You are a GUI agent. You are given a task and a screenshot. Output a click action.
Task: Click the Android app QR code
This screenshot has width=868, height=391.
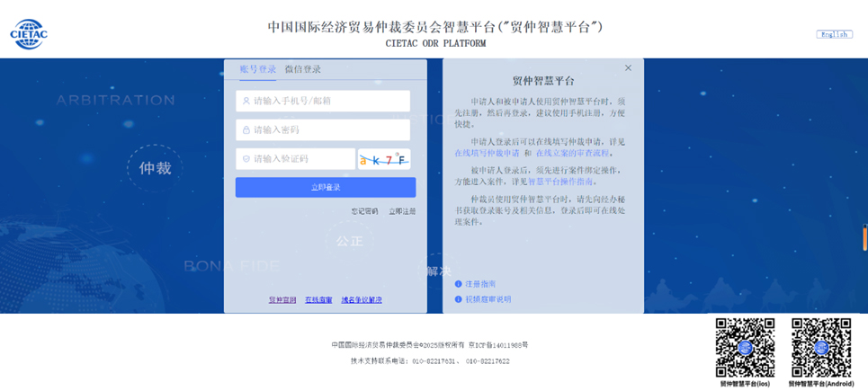click(x=821, y=348)
